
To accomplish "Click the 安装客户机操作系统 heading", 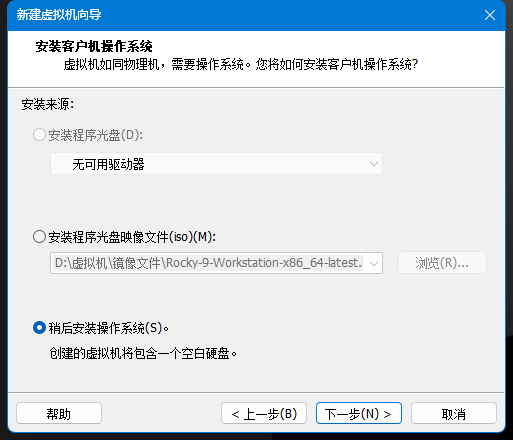I will coord(94,46).
